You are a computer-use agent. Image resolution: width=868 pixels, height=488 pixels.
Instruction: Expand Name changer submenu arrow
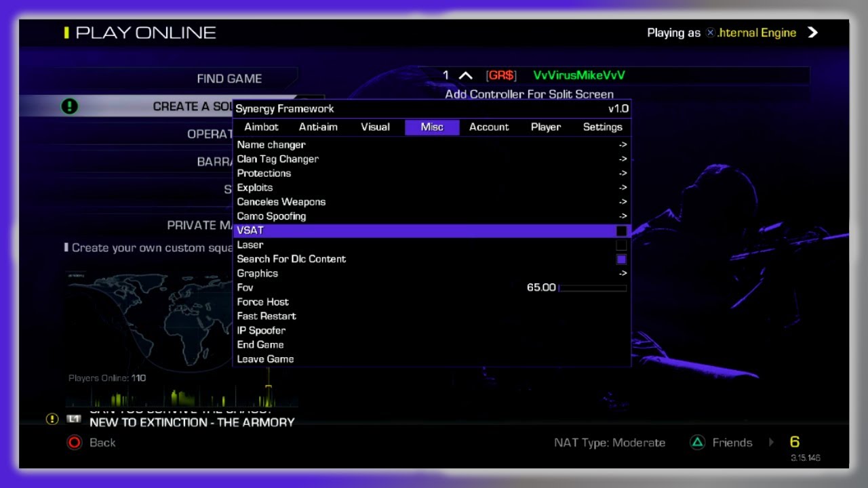pos(623,144)
